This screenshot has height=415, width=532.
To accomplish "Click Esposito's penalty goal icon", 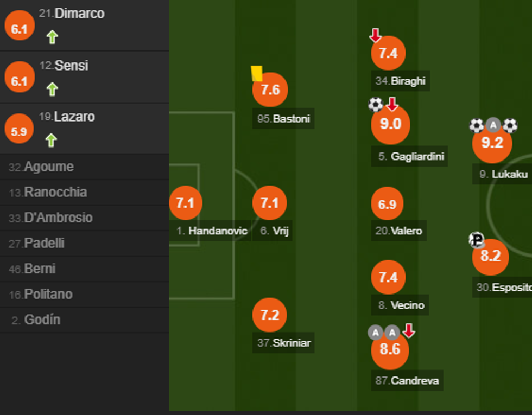I will point(476,240).
